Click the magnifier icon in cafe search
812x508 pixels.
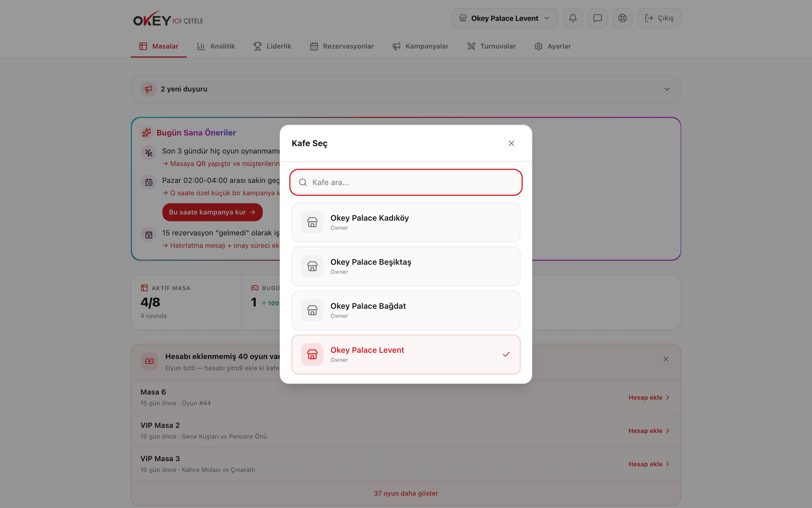point(303,182)
